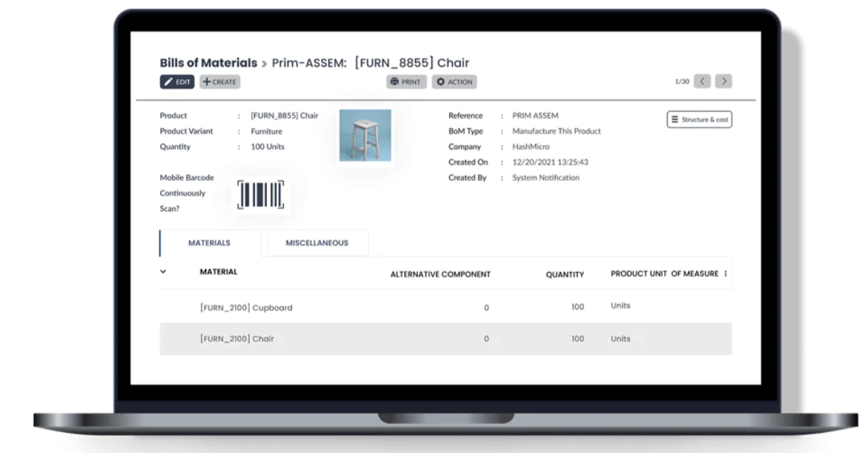Click quantity 100 in Cupboard row
Screen dimensions: 868x453
578,307
